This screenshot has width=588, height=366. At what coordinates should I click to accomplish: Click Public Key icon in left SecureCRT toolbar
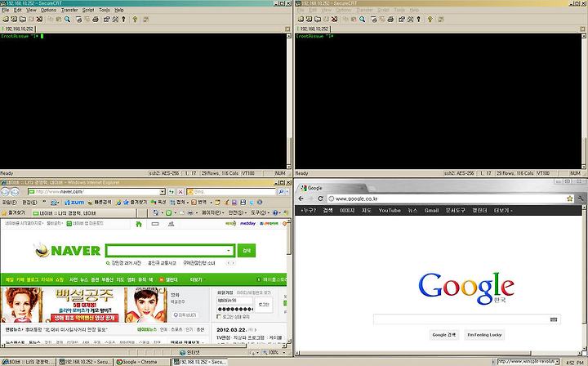tap(123, 19)
